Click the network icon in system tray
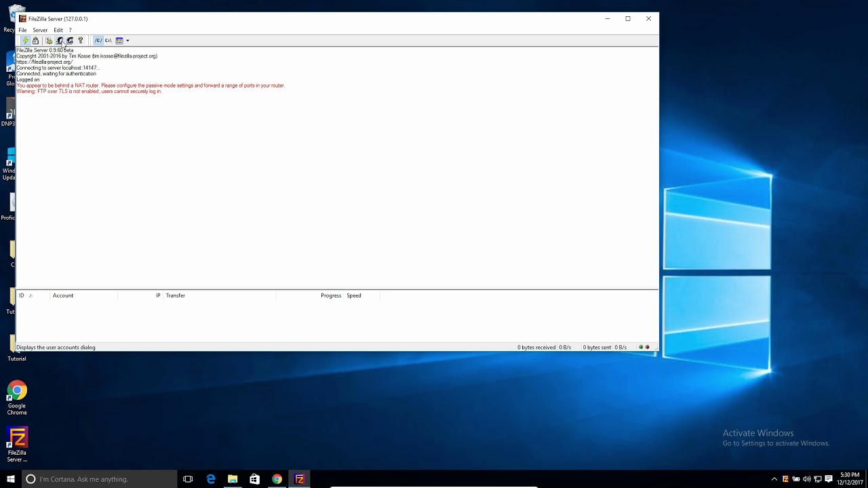Viewport: 868px width, 488px height. pos(818,479)
